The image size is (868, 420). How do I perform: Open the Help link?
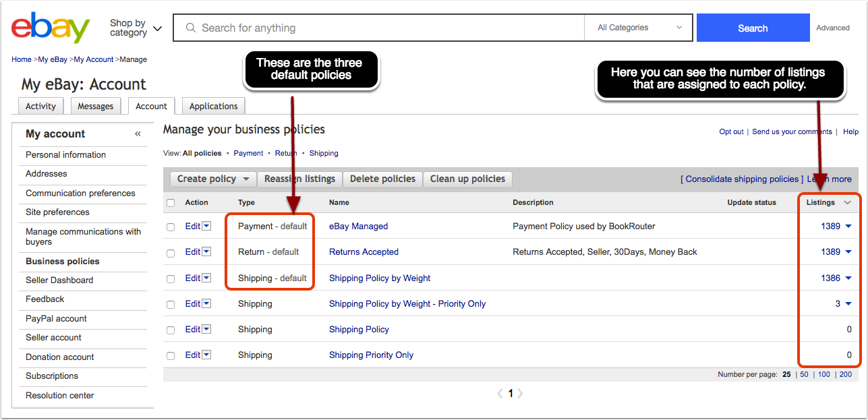(x=850, y=131)
